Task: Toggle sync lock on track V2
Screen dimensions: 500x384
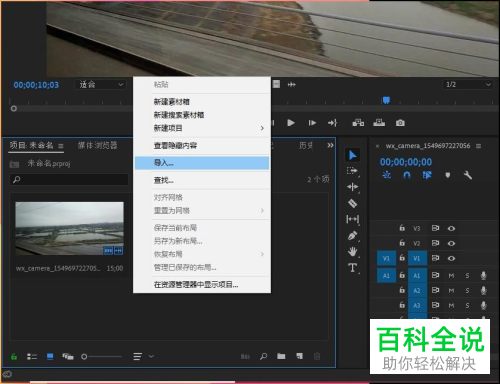Action: (x=435, y=243)
